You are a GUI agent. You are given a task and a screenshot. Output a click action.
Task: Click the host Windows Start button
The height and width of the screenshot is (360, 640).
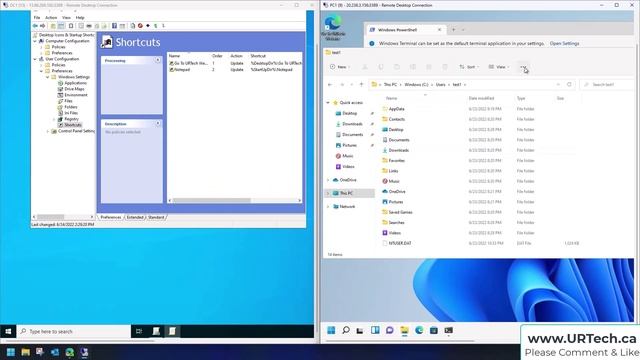(x=11, y=352)
